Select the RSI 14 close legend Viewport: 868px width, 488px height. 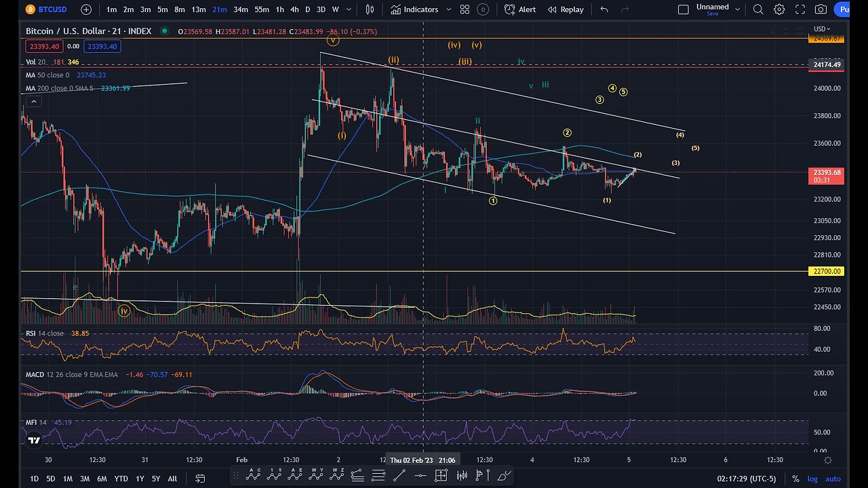[44, 333]
